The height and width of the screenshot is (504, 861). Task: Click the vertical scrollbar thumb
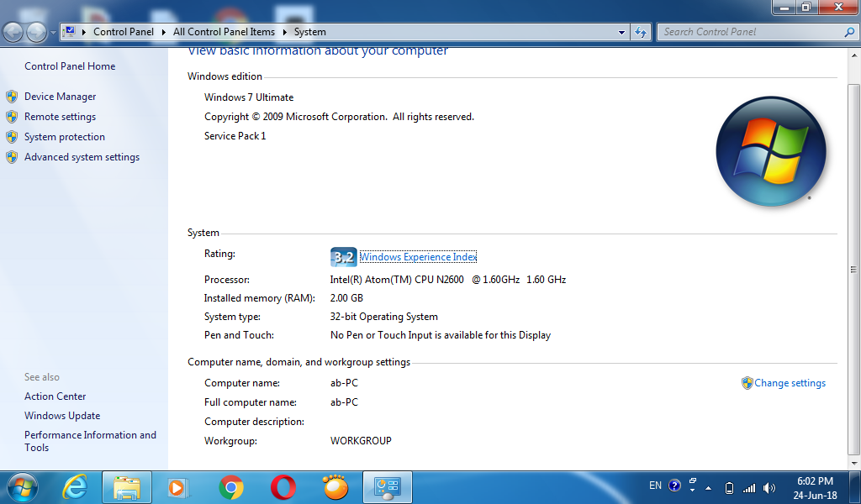(x=854, y=270)
